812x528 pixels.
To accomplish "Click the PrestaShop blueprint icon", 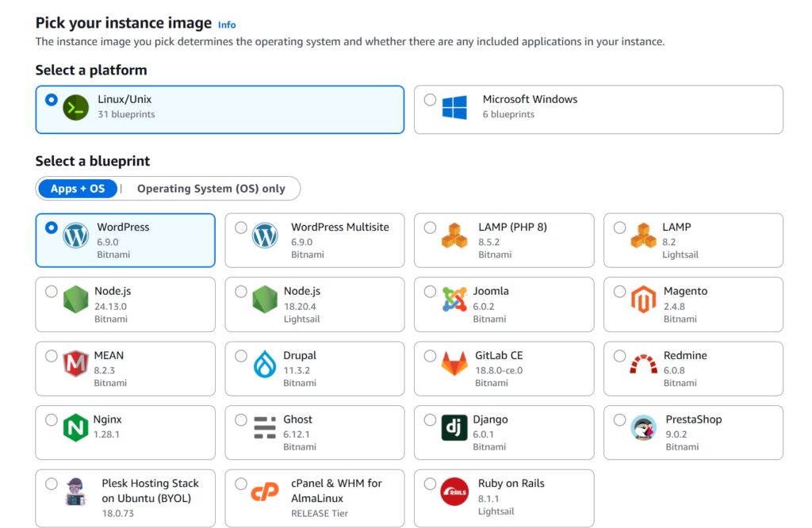I will 642,427.
